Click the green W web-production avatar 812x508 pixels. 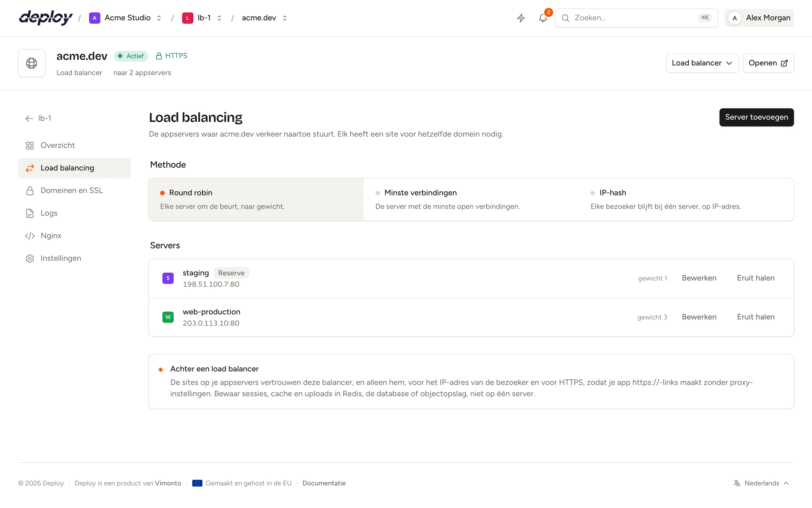168,317
